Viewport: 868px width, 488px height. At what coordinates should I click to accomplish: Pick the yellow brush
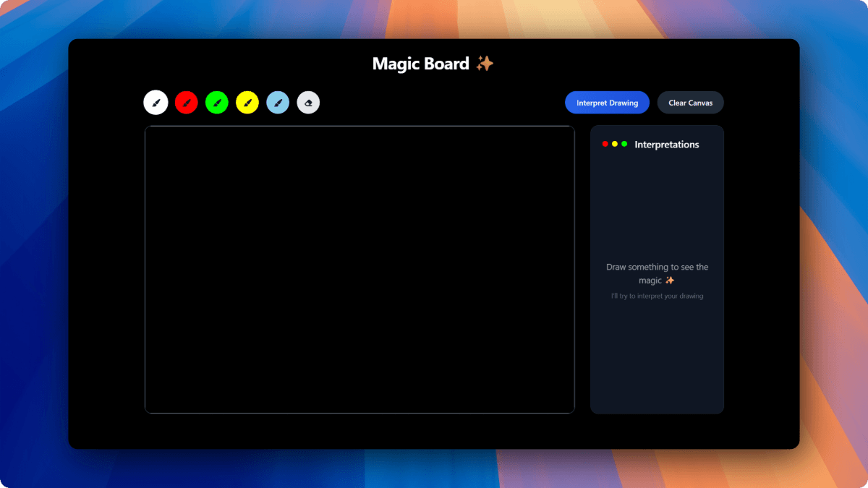(x=247, y=103)
